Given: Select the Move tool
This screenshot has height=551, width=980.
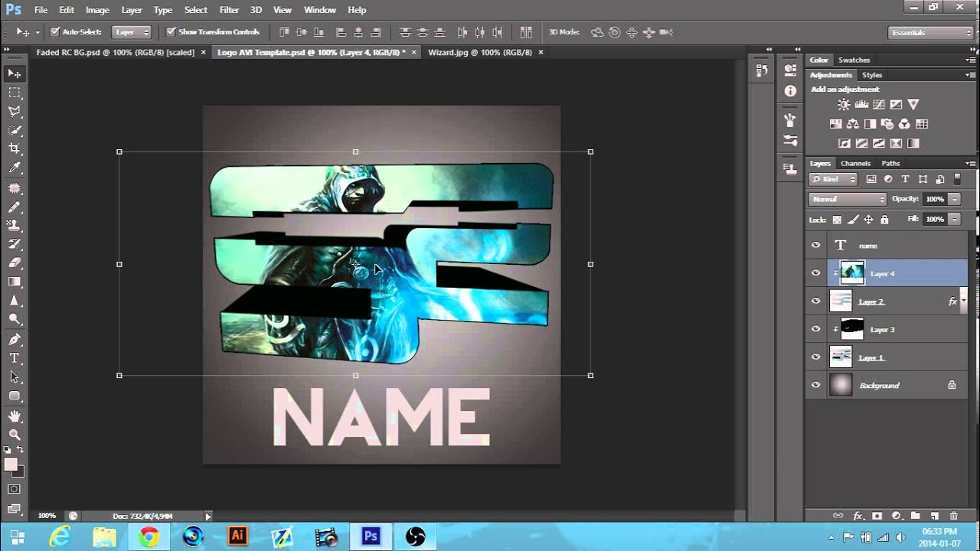Looking at the screenshot, I should coord(15,73).
